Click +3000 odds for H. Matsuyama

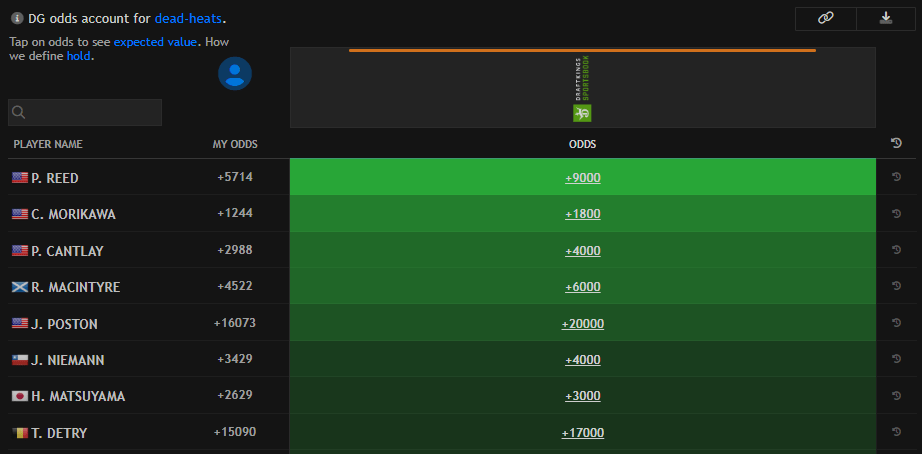(582, 396)
